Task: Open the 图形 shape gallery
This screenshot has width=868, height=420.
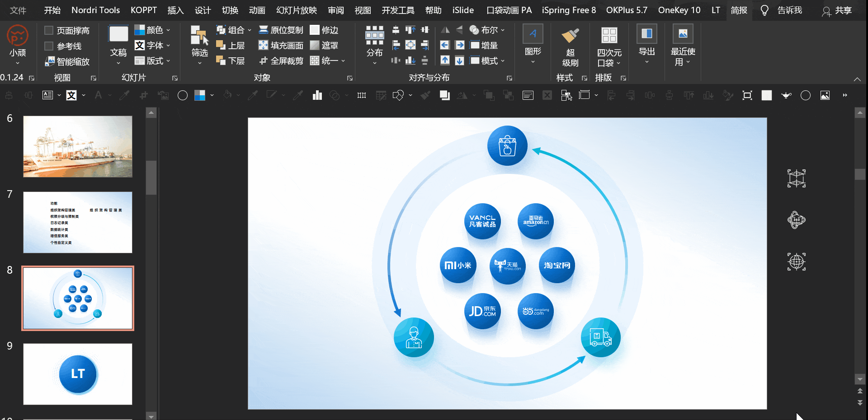Action: pyautogui.click(x=533, y=44)
